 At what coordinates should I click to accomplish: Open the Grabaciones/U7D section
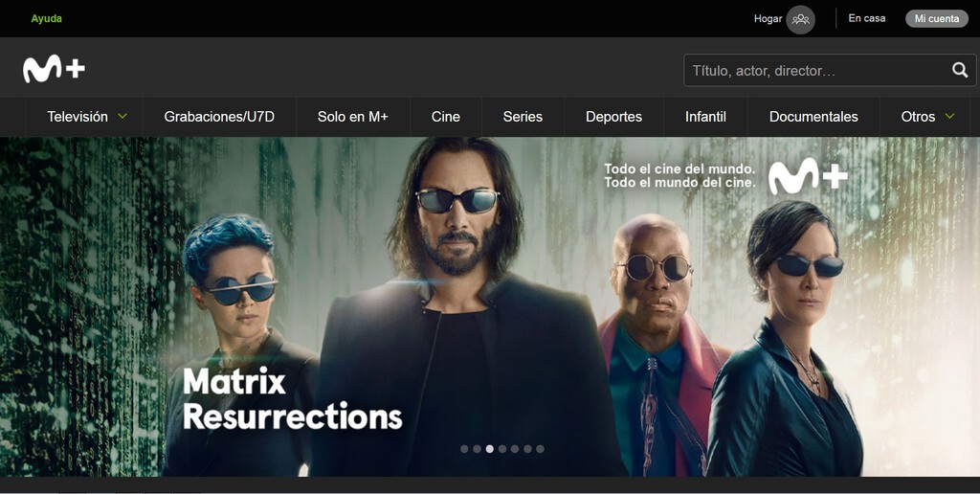pos(219,117)
